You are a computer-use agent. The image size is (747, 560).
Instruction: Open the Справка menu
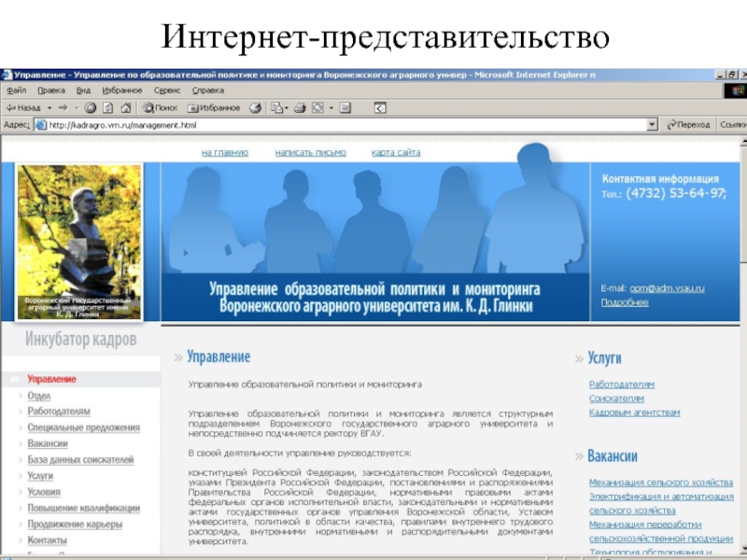pos(208,91)
